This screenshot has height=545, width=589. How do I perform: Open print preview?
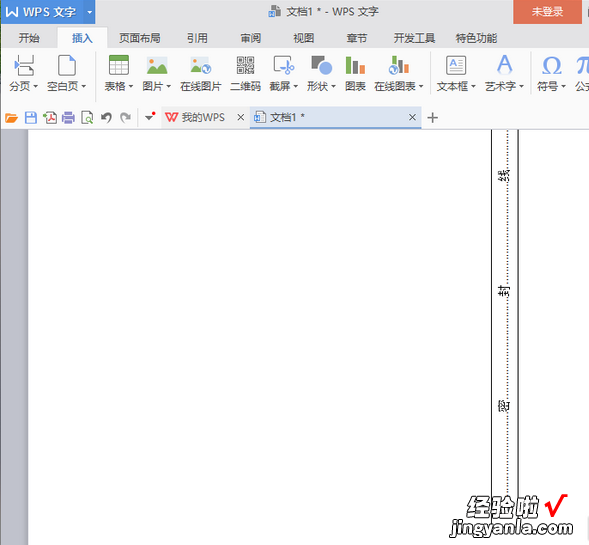[87, 118]
